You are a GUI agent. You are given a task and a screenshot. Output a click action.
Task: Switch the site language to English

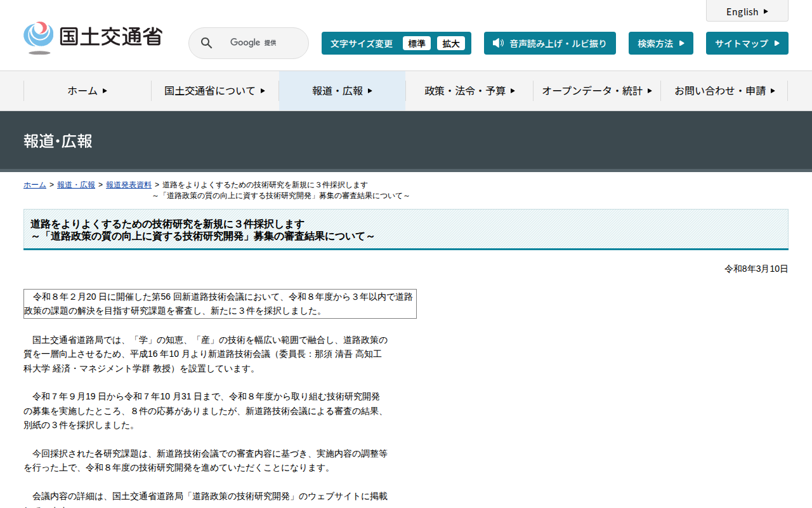pos(747,11)
